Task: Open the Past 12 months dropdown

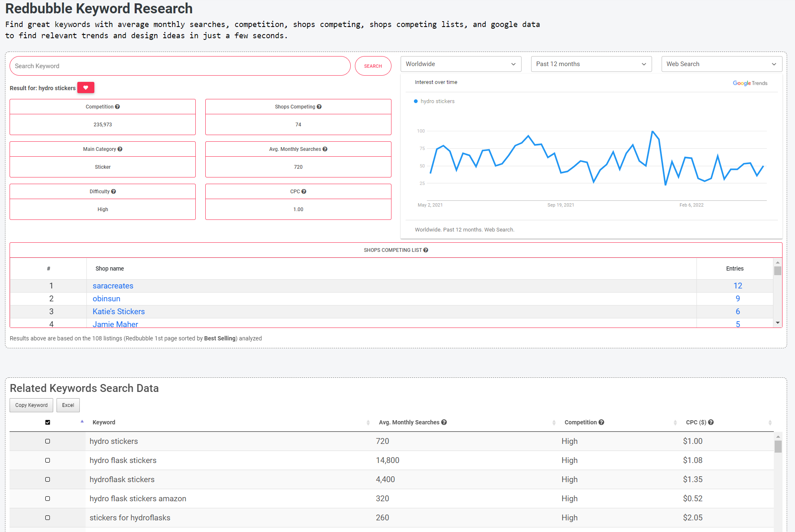Action: 591,64
